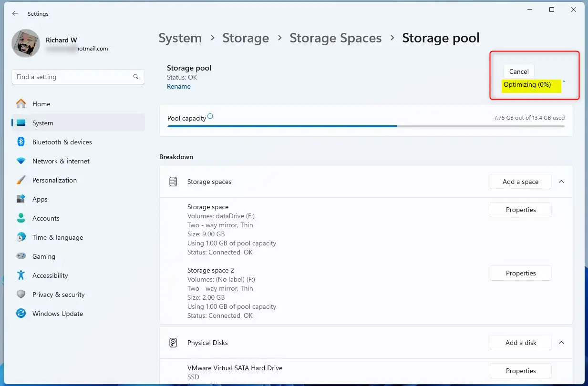588x386 pixels.
Task: Collapse the Storage spaces section
Action: pos(561,182)
